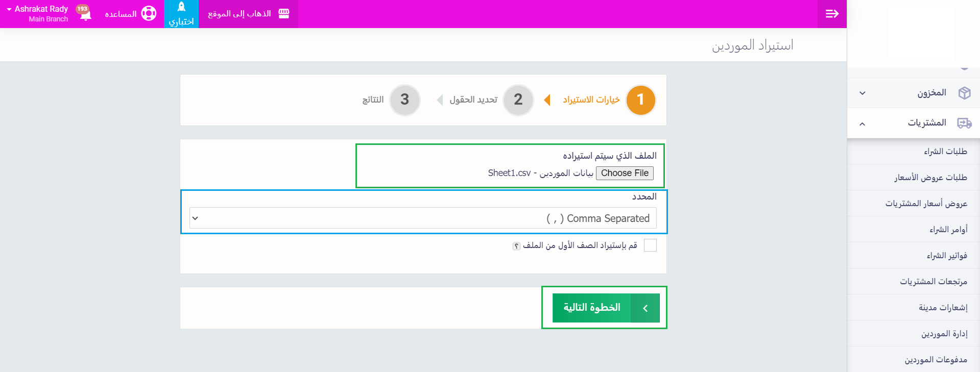The image size is (980, 372).
Task: Click the الخطوة التالية next step button
Action: [606, 308]
